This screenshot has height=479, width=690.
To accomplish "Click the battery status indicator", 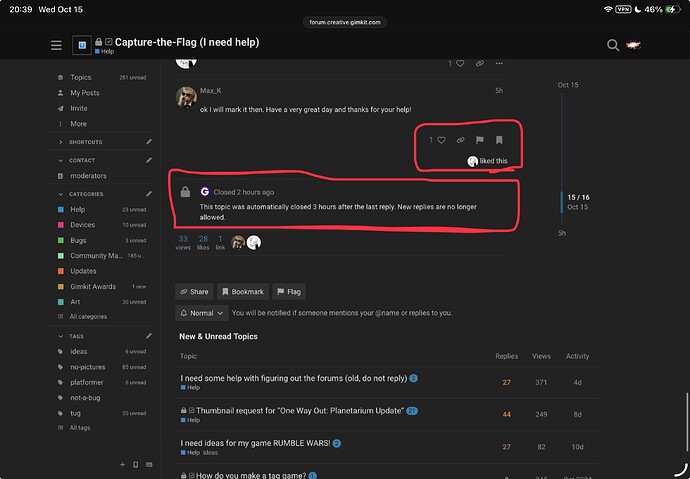I will pos(673,9).
